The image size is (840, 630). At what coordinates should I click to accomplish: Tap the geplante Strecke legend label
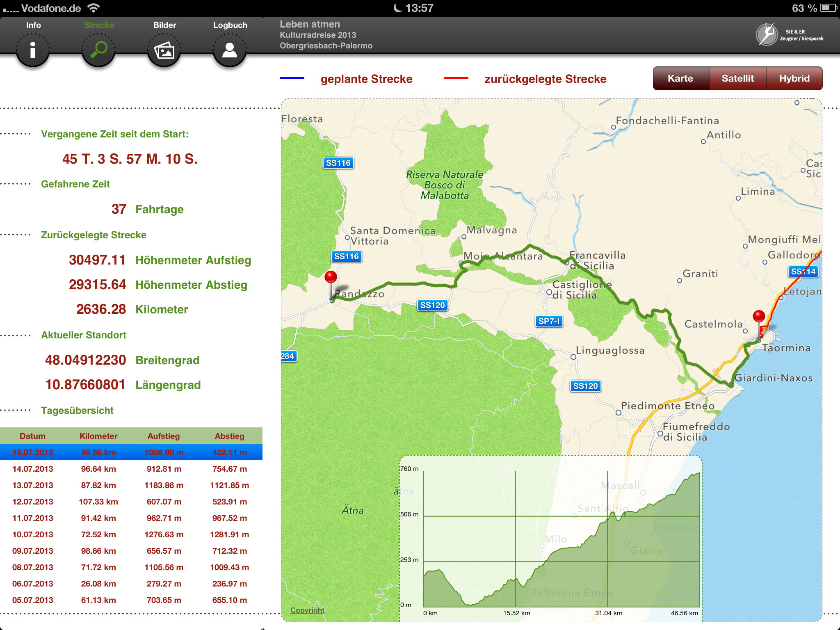click(x=366, y=79)
